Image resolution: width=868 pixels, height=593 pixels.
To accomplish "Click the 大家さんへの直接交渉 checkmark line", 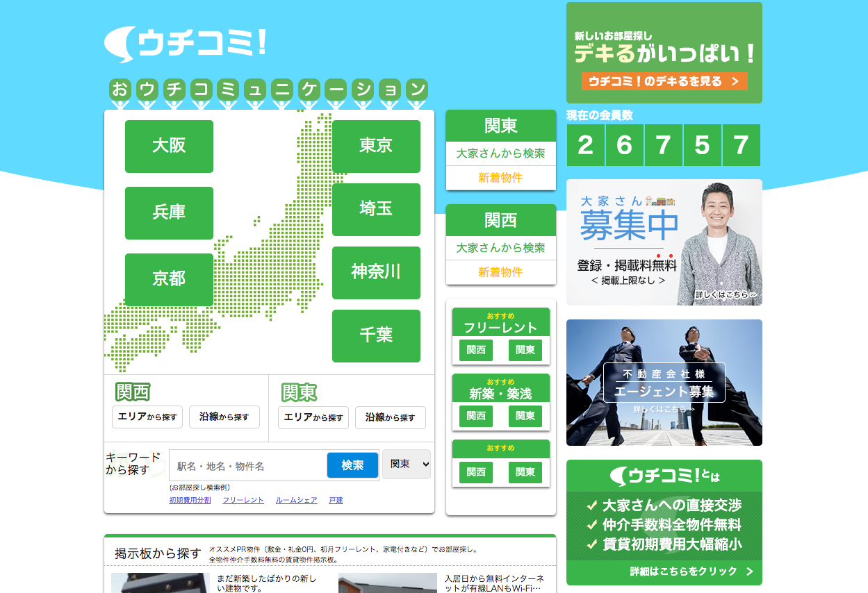I will 664,505.
